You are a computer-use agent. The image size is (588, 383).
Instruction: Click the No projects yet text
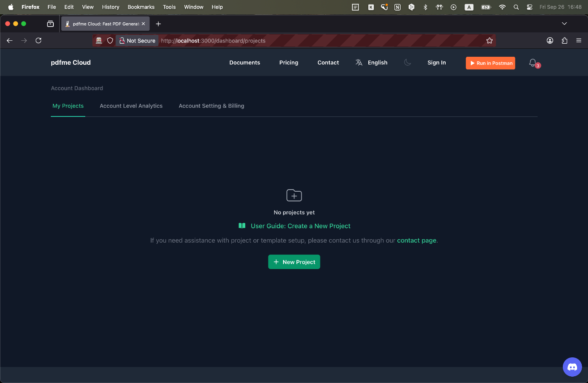(294, 213)
